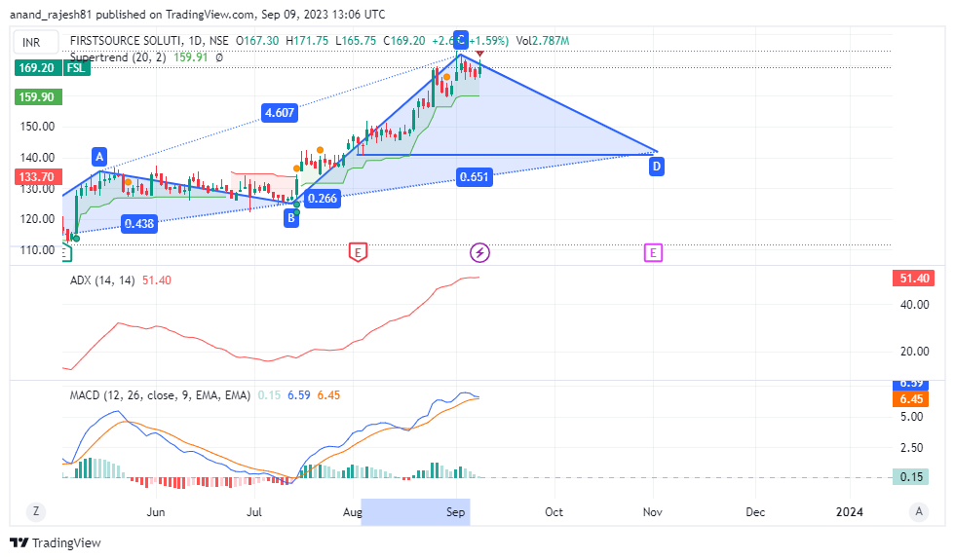Click the Oct label on time axis
955x560 pixels.
click(554, 512)
